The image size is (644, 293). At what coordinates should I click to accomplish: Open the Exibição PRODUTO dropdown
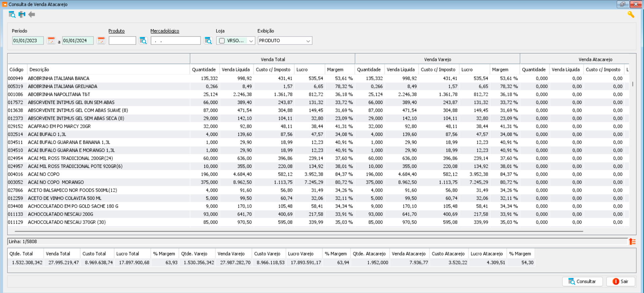tap(285, 41)
